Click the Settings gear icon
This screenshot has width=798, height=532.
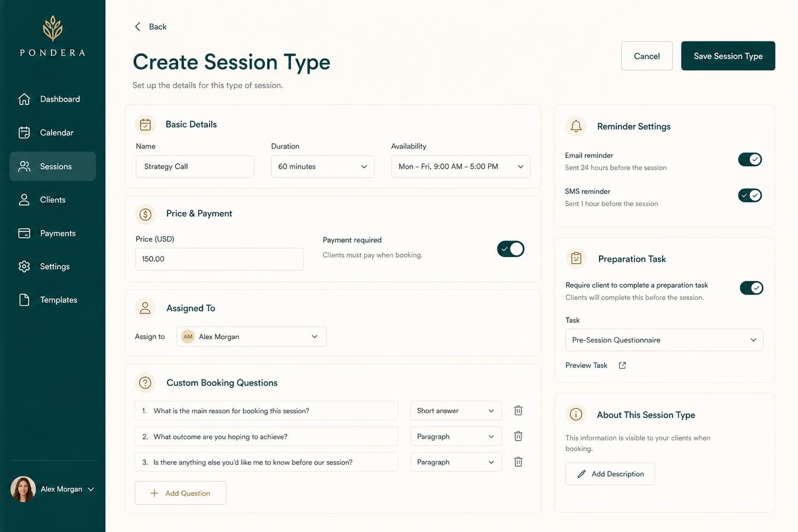tap(24, 267)
